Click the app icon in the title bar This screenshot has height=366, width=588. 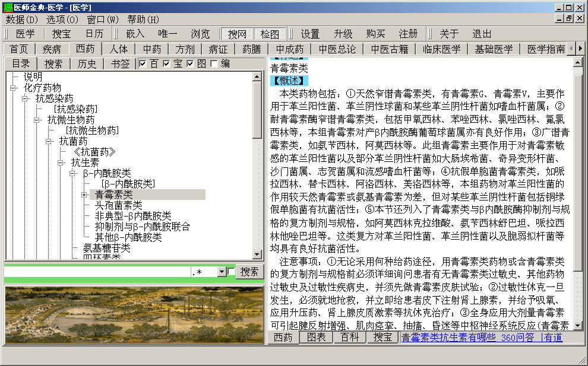pyautogui.click(x=7, y=7)
